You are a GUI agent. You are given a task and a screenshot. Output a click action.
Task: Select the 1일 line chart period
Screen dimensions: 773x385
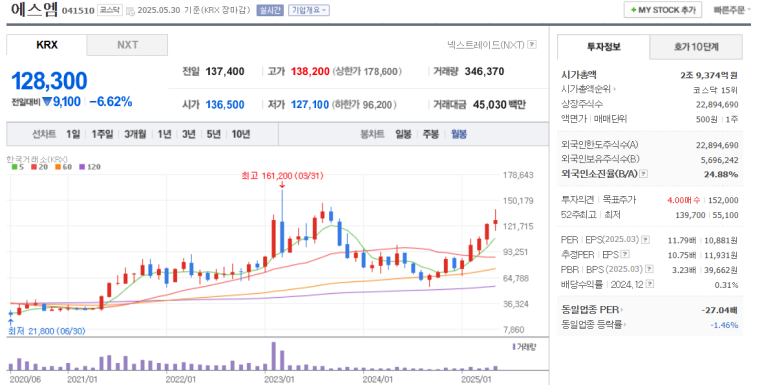coord(72,134)
